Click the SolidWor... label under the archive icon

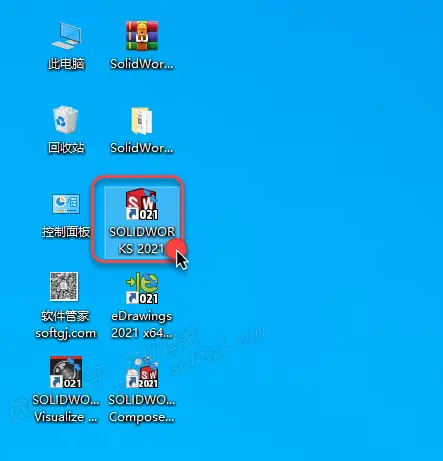click(142, 64)
